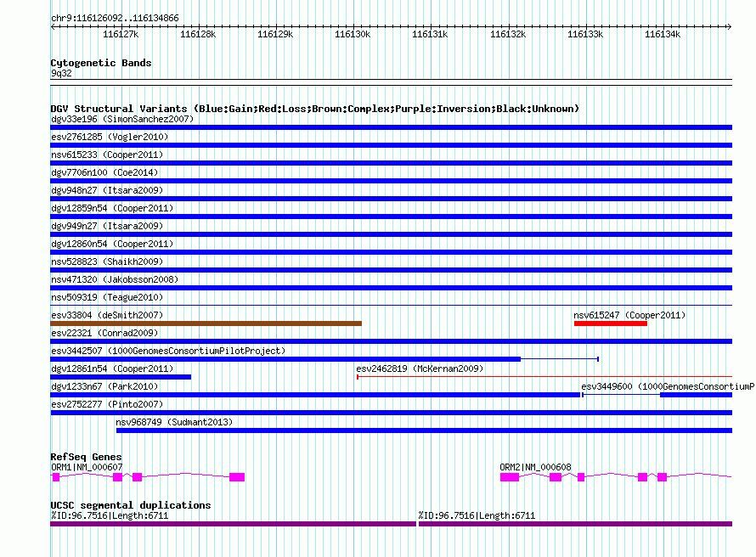Image resolution: width=756 pixels, height=557 pixels.
Task: Click the brown esv33804 complex variant bar
Action: coord(206,324)
